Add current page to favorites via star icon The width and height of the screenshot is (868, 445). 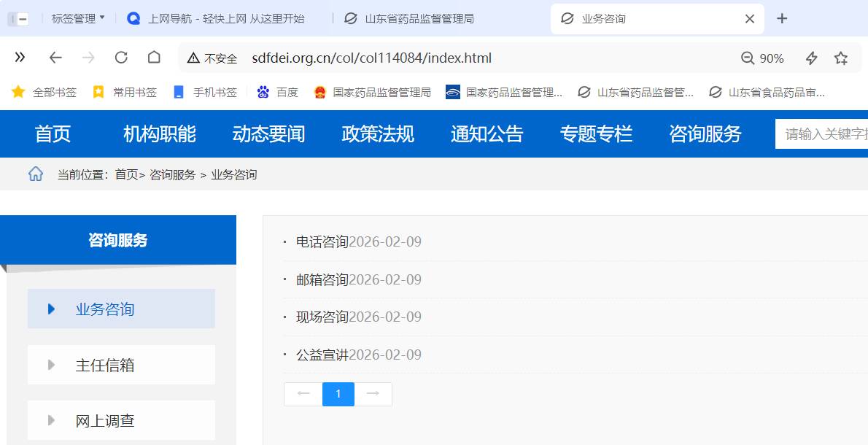coord(842,57)
